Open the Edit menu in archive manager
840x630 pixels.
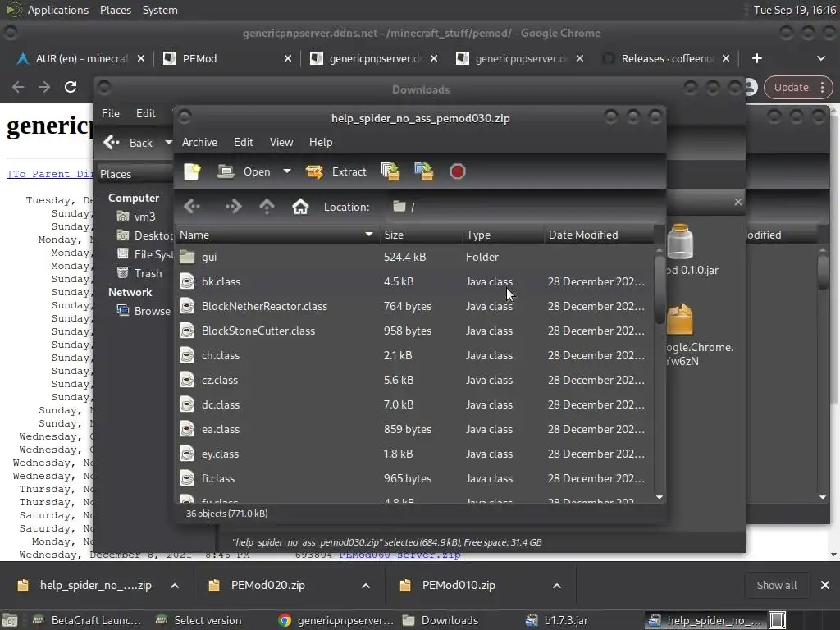point(243,142)
